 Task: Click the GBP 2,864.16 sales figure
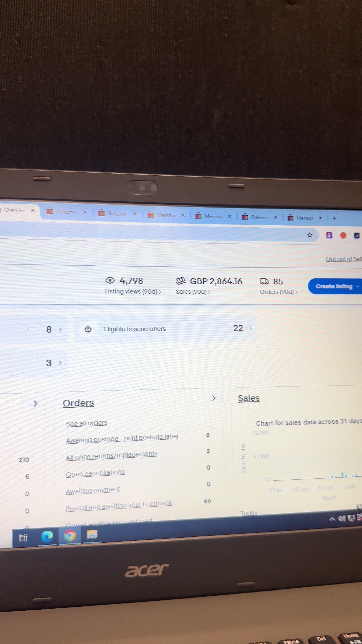coord(216,281)
